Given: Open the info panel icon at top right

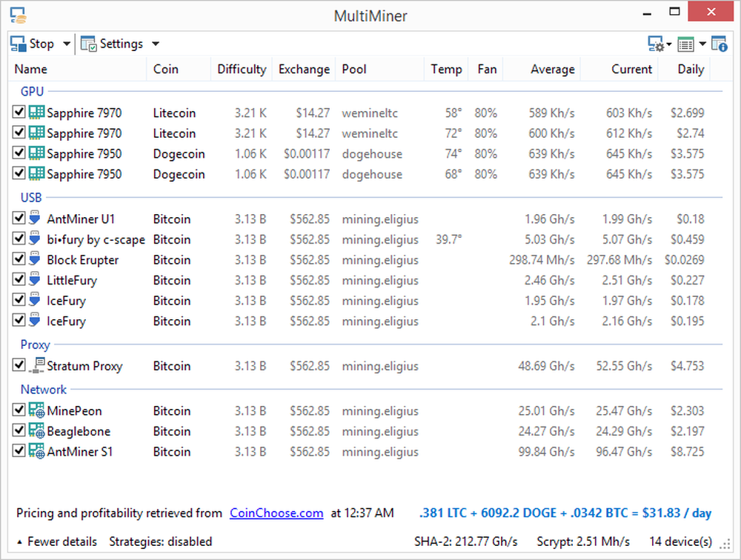Looking at the screenshot, I should click(719, 44).
